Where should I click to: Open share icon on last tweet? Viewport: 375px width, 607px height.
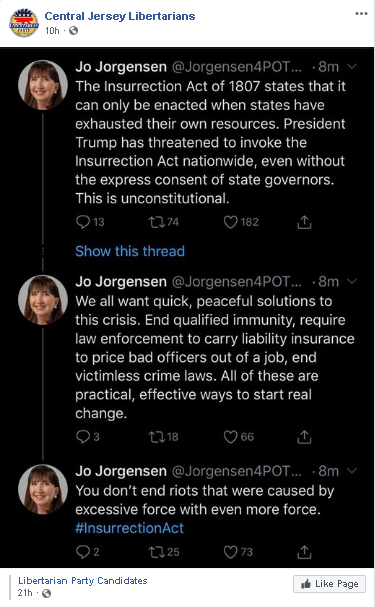pos(304,552)
